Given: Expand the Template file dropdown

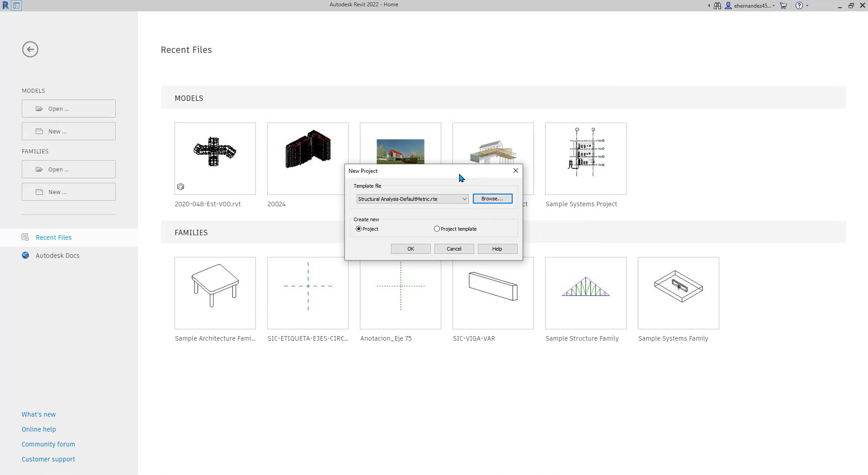Looking at the screenshot, I should click(464, 199).
